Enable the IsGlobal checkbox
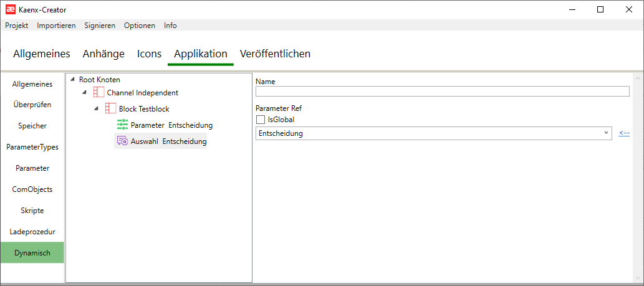 pyautogui.click(x=261, y=120)
